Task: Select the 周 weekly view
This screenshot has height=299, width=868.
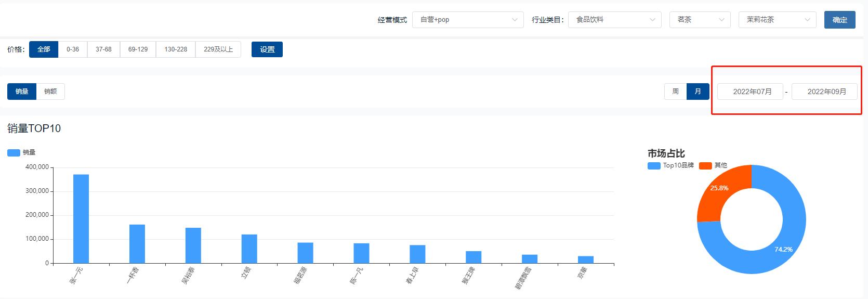Action: tap(676, 92)
